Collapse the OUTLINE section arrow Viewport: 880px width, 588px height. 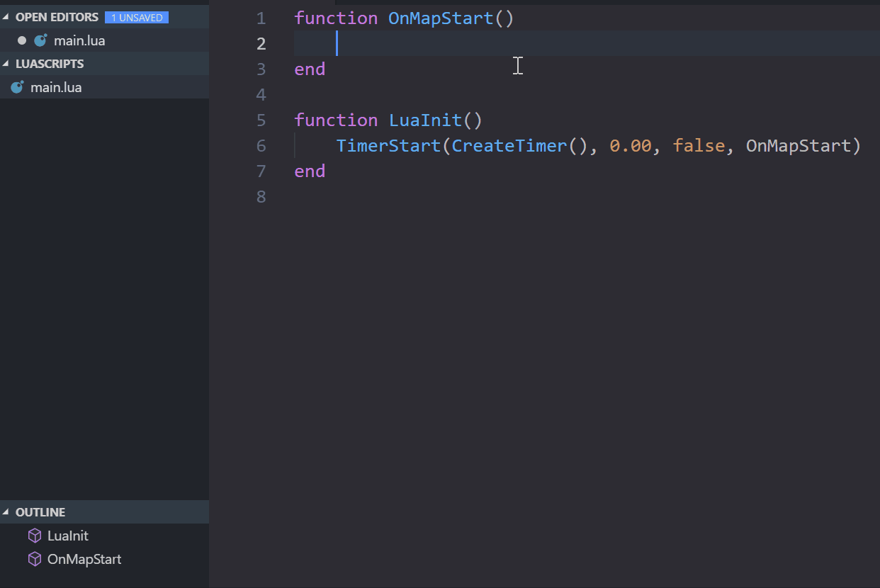tap(6, 512)
